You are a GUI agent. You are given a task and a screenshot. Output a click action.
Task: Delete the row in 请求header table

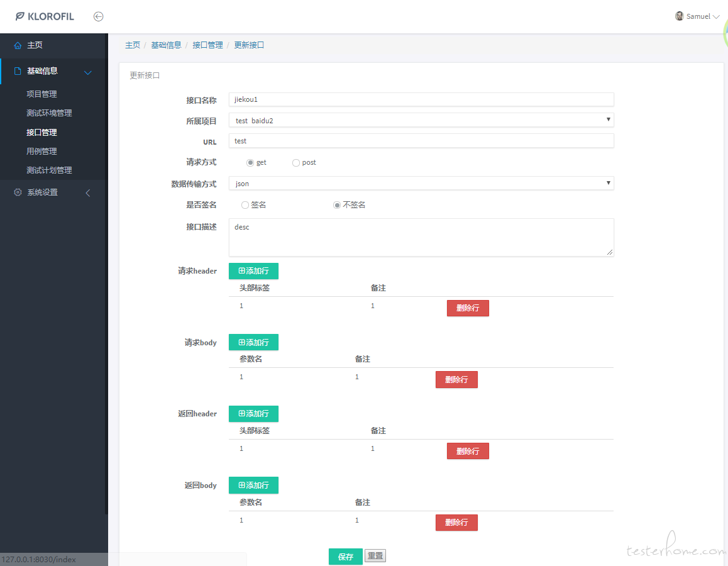point(468,308)
